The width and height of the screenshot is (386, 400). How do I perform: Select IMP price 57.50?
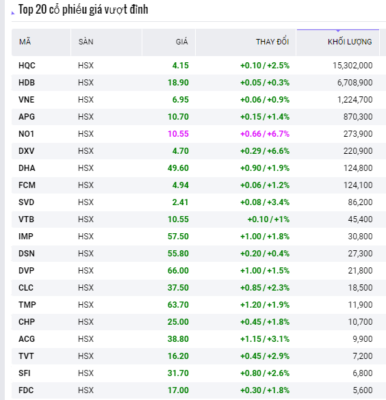click(178, 236)
